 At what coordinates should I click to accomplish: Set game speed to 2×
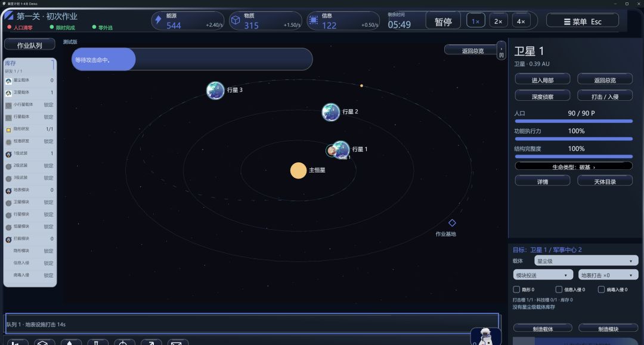(498, 20)
